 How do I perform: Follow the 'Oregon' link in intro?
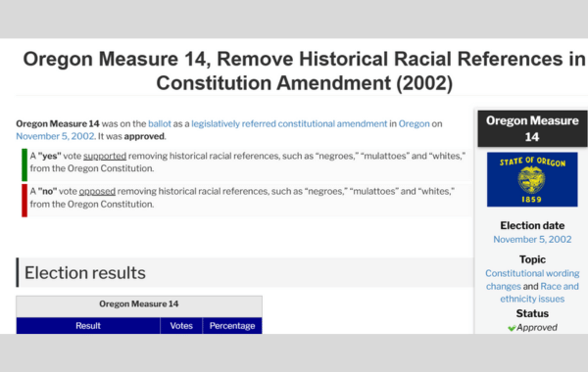[414, 123]
